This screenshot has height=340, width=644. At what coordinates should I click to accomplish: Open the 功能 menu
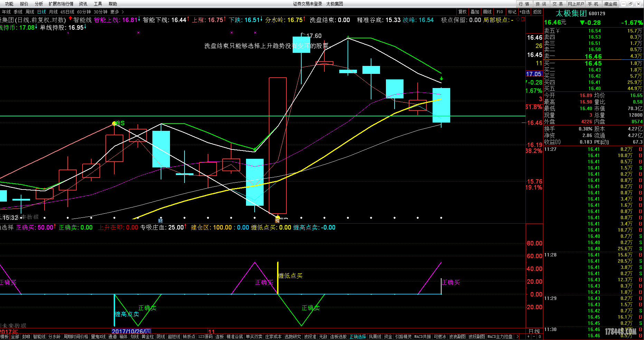point(9,4)
